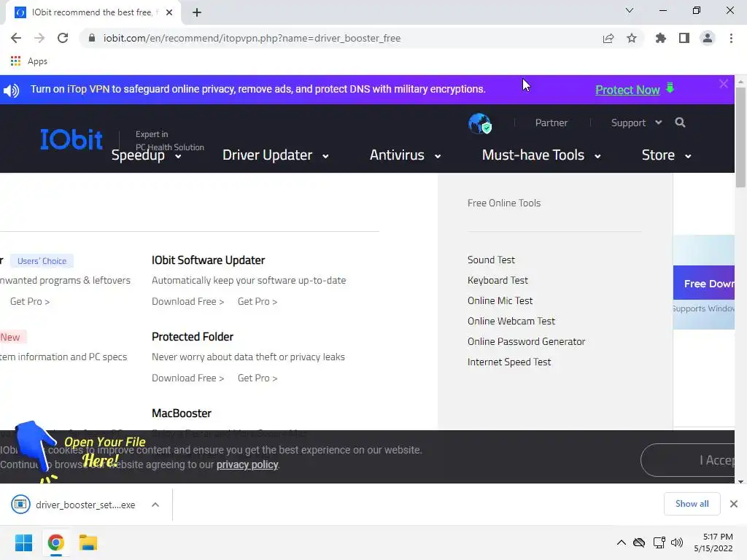747x560 pixels.
Task: Click the site search magnifier icon
Action: 681,122
